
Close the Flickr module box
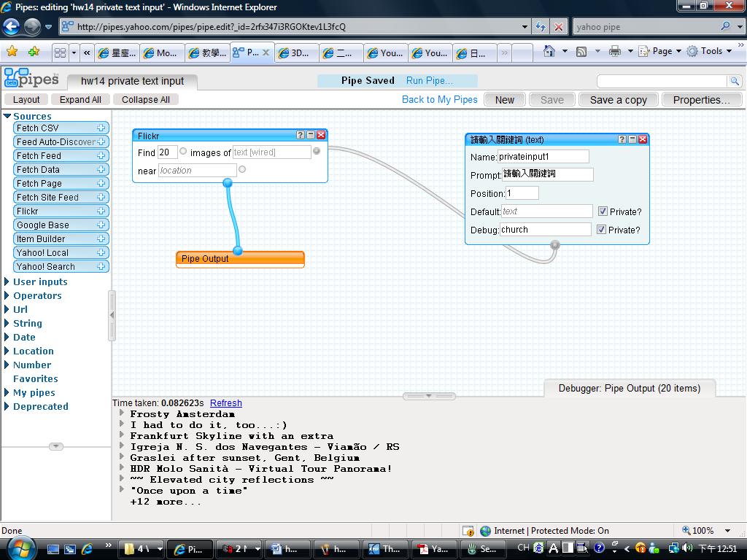321,135
